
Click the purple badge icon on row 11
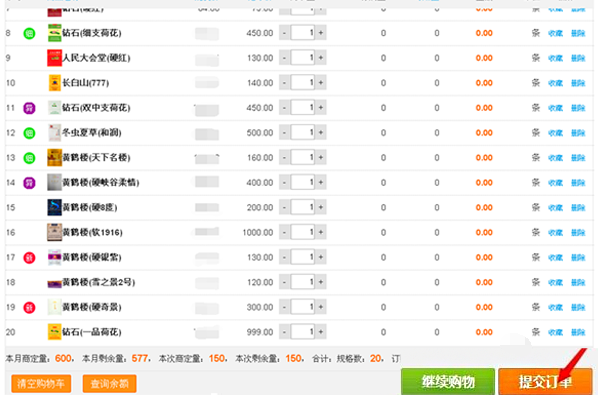[x=29, y=108]
